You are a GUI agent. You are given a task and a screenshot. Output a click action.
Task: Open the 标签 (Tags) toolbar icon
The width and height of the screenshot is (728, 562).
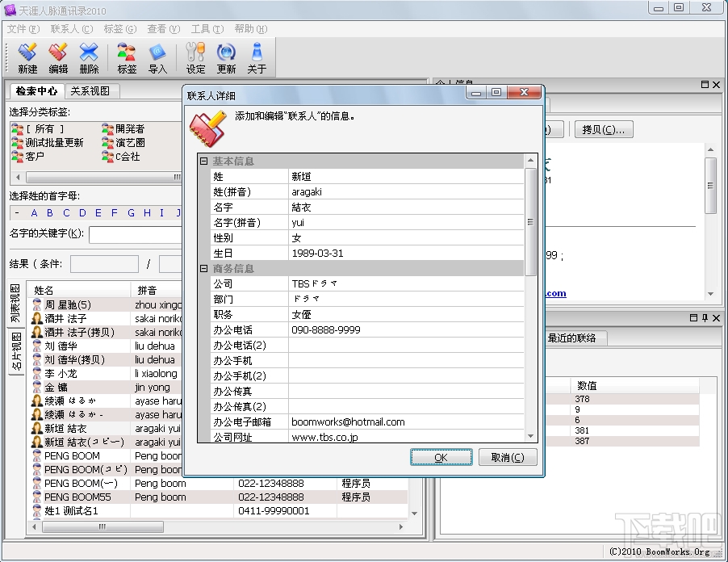click(127, 57)
